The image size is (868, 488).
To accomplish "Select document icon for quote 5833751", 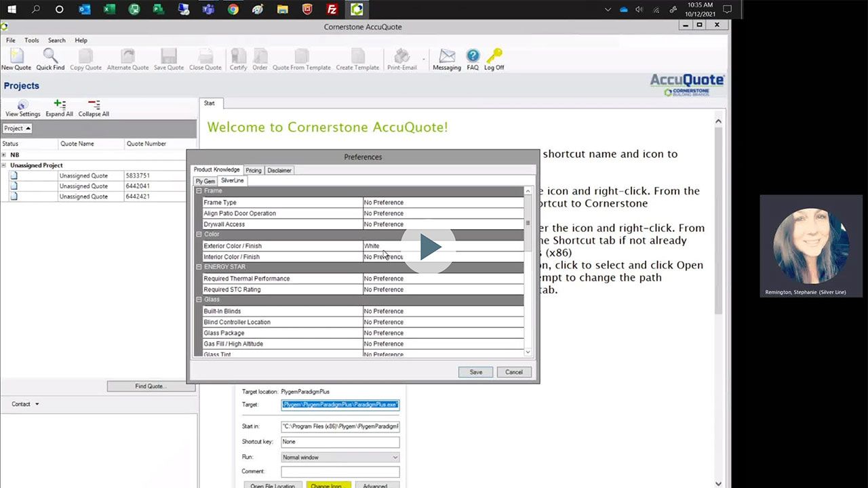I will (14, 176).
